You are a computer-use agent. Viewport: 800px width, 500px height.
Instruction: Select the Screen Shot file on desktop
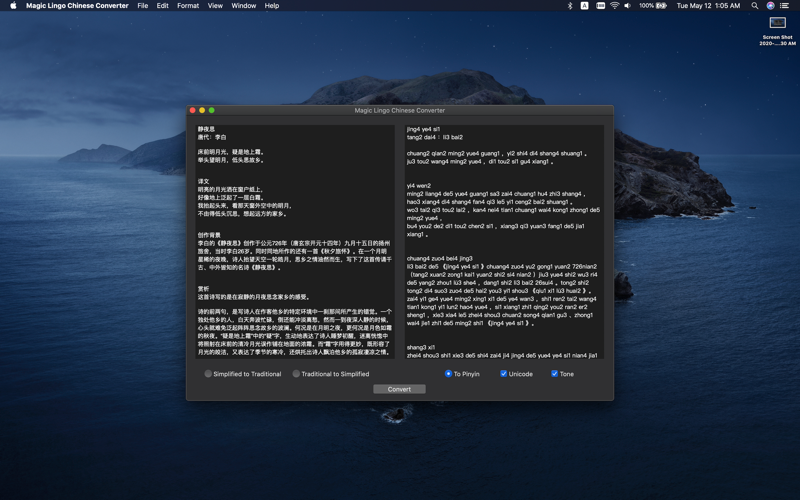coord(777,25)
